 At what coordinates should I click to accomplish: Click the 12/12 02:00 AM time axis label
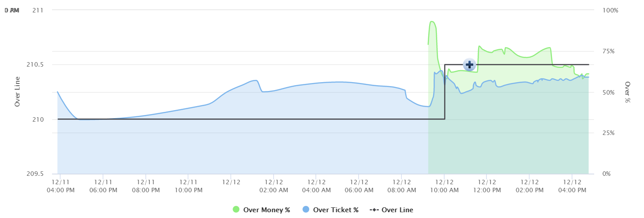pos(274,186)
